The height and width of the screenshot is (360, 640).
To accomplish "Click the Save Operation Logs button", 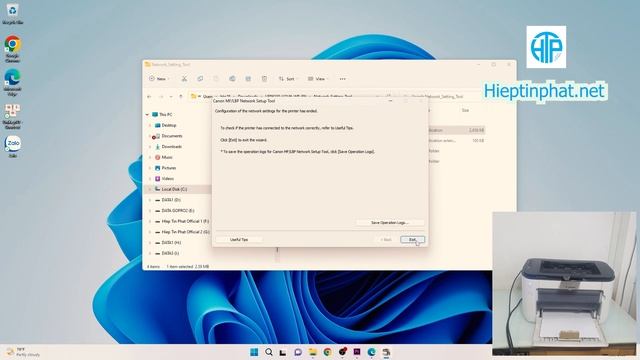I will 390,223.
